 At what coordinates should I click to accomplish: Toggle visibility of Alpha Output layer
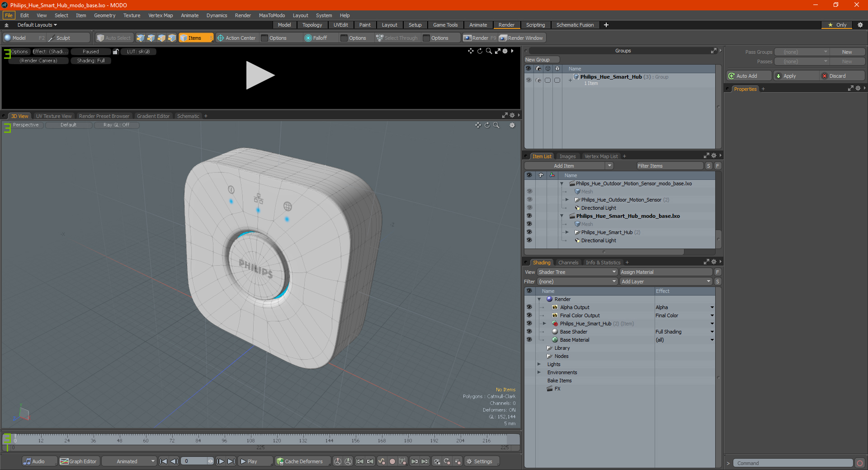click(x=529, y=307)
